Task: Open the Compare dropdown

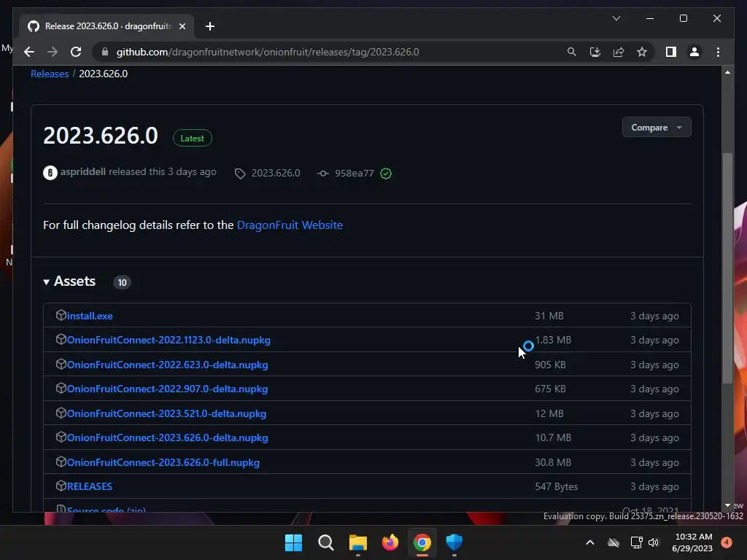Action: [x=657, y=127]
